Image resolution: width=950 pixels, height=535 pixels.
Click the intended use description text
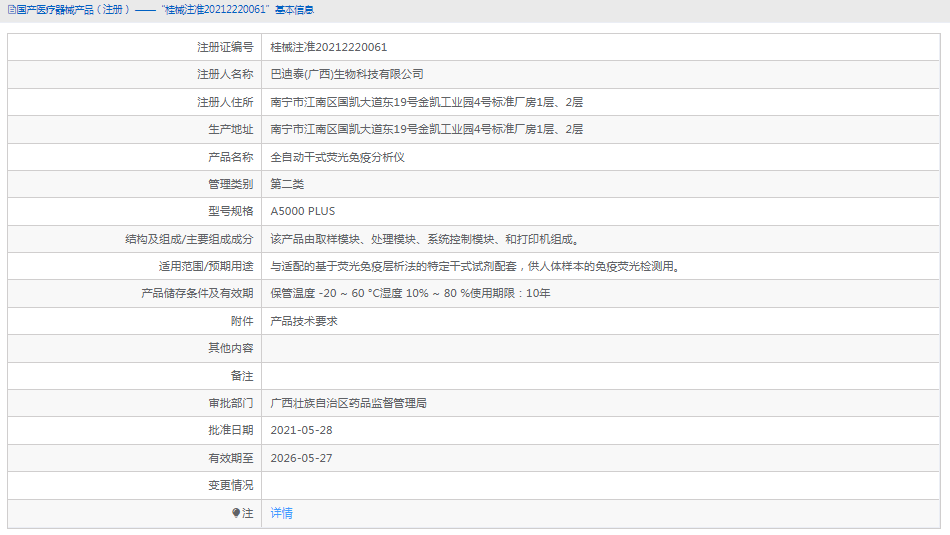476,267
